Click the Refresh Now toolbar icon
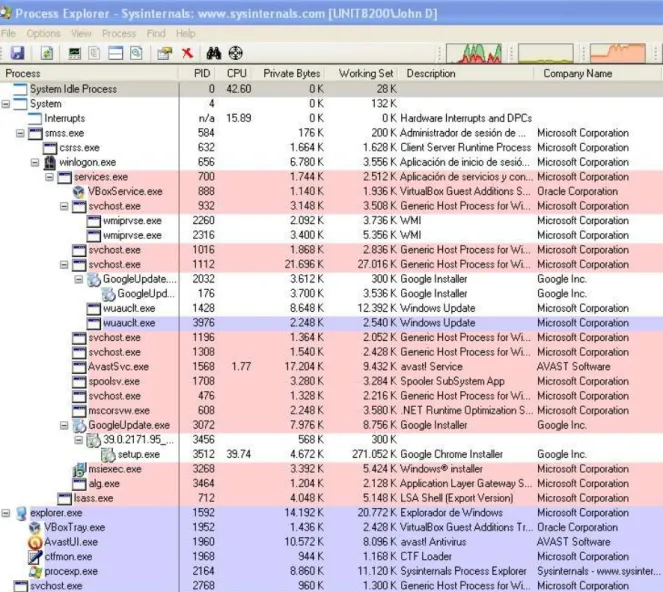The height and width of the screenshot is (592, 663). pos(47,53)
